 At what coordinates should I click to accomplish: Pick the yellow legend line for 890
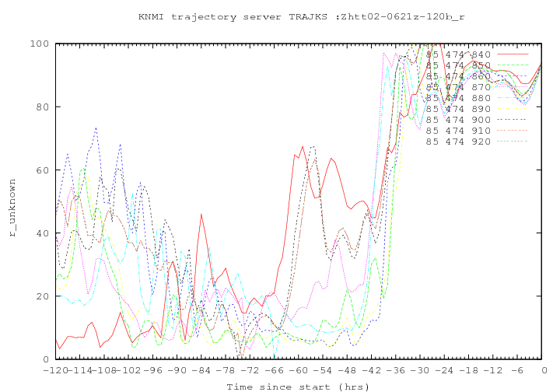pyautogui.click(x=512, y=110)
